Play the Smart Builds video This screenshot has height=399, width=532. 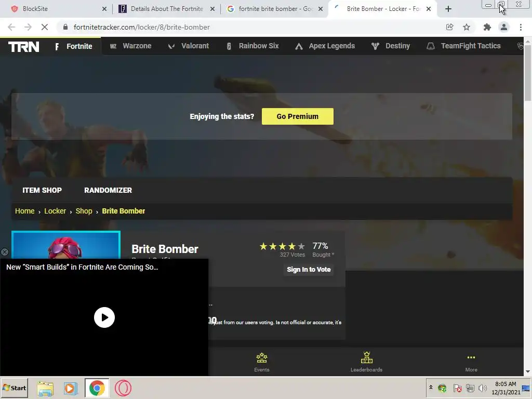coord(104,317)
